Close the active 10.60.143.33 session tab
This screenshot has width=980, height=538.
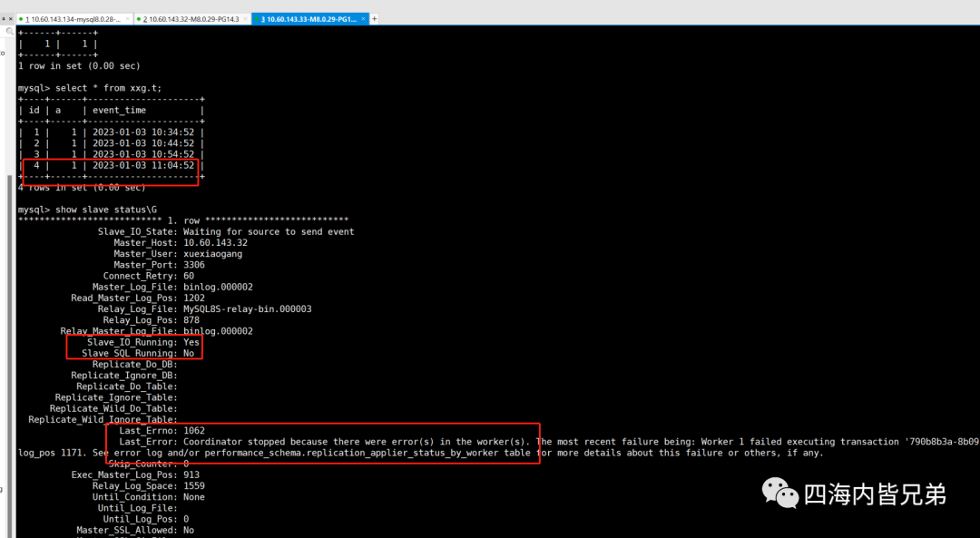point(363,19)
